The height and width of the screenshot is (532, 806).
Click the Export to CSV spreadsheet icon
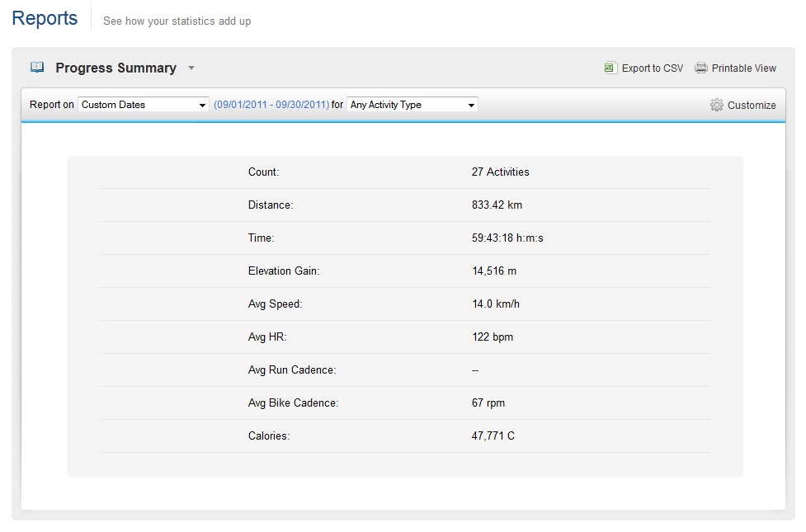pyautogui.click(x=610, y=68)
